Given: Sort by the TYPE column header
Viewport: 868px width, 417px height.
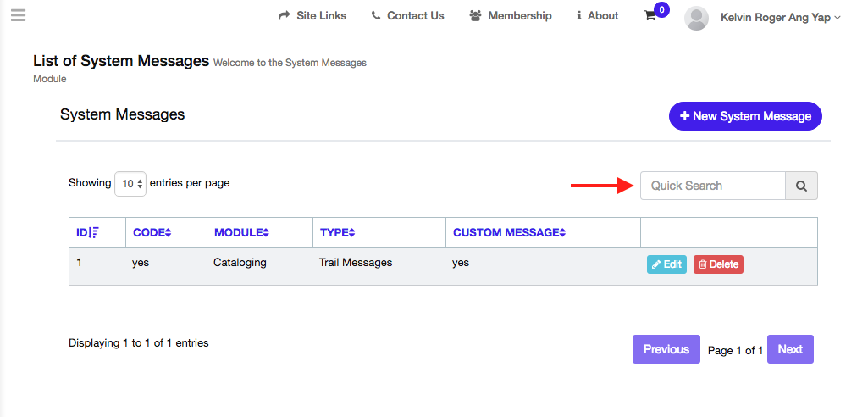Looking at the screenshot, I should pyautogui.click(x=337, y=232).
